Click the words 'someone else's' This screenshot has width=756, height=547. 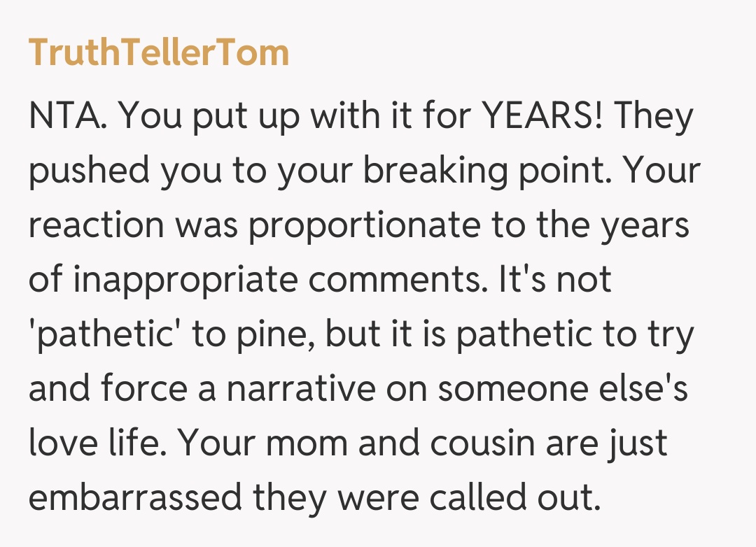pyautogui.click(x=563, y=389)
